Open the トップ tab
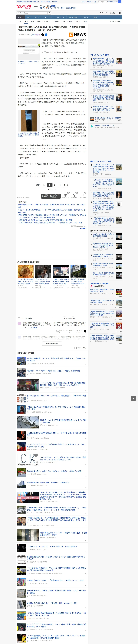Viewport: 138px width, 644px height. click(20, 17)
